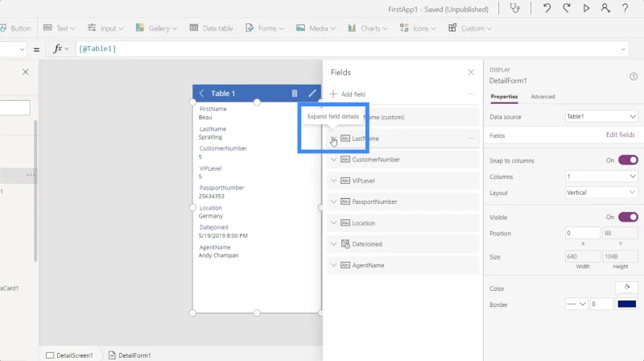Click the Redo arrow icon
This screenshot has height=361, width=644.
(567, 8)
